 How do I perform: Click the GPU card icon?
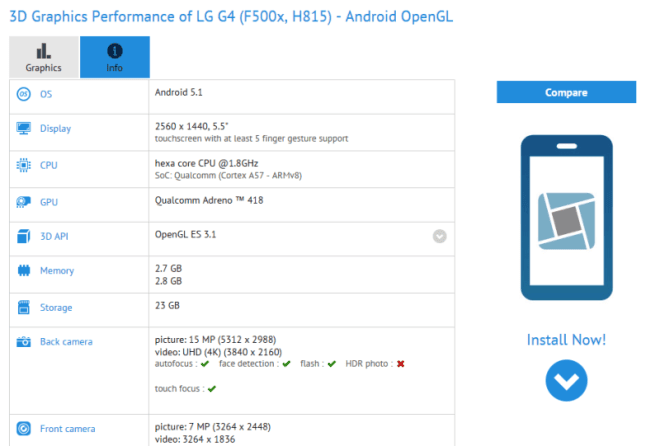[x=24, y=202]
